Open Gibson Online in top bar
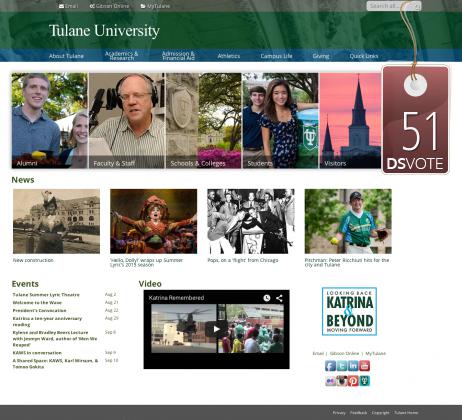This screenshot has width=462, height=420. pos(109,6)
